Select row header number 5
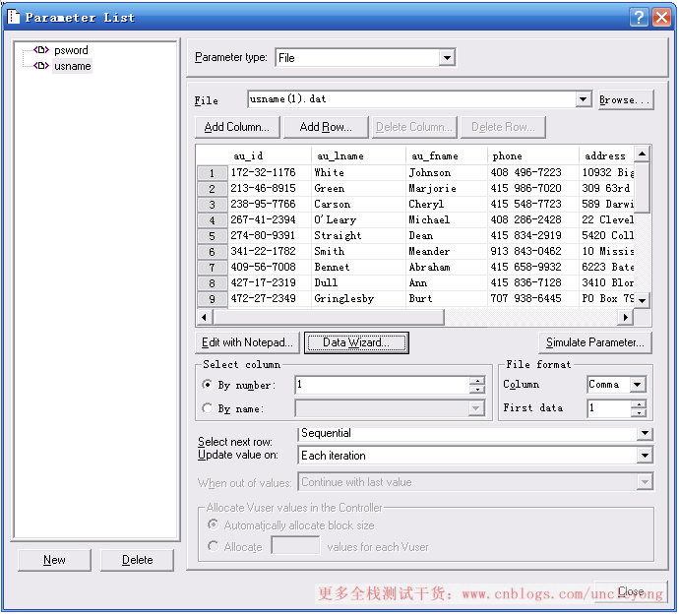 [213, 236]
